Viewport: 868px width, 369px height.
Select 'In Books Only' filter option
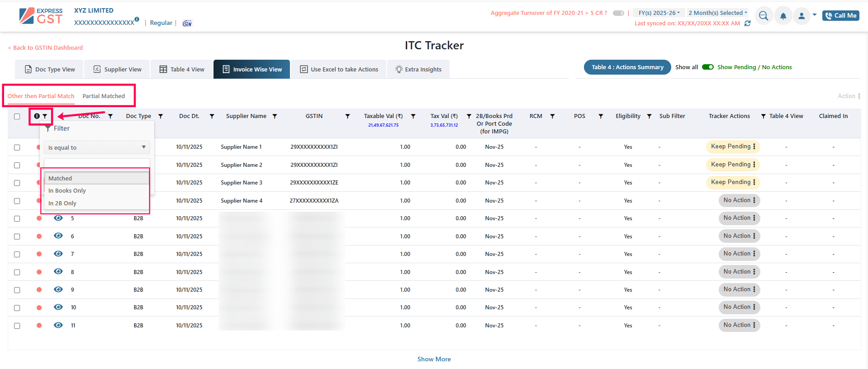coord(67,191)
